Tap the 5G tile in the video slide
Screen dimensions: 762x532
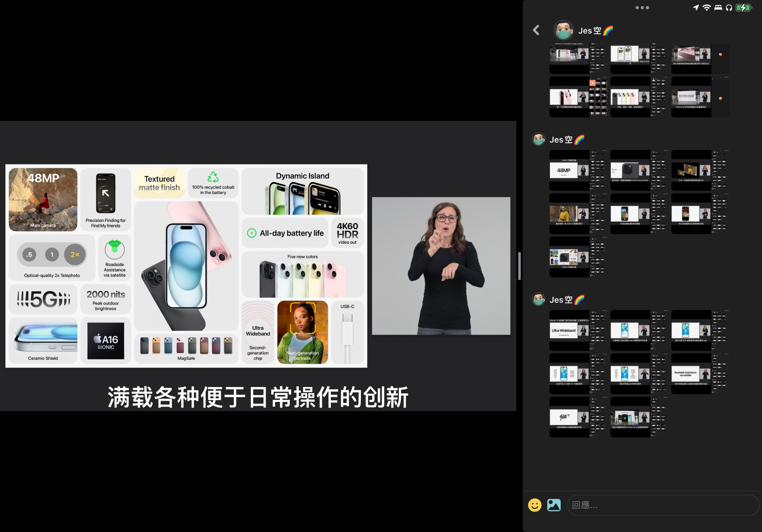pyautogui.click(x=43, y=299)
